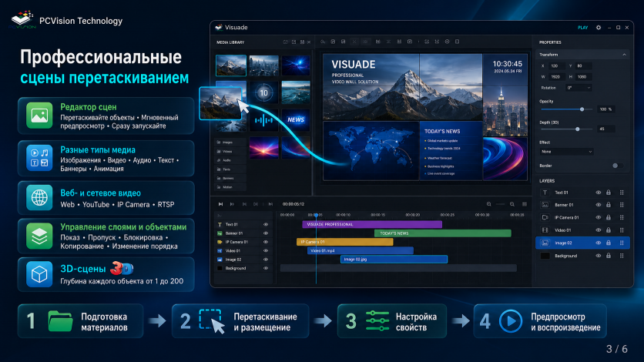Click the timeline zoom slider
The width and height of the screenshot is (644, 362).
tap(500, 204)
